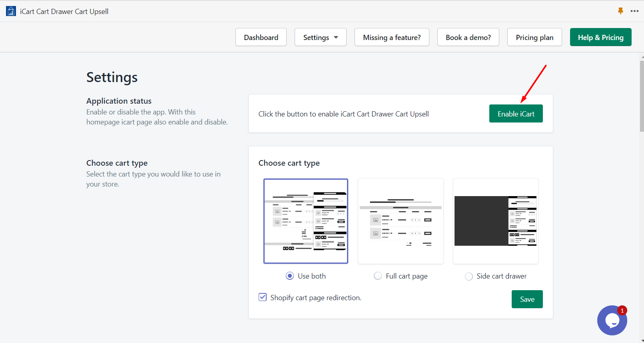
Task: Pick the Full cart page preview thumbnail
Action: [401, 221]
